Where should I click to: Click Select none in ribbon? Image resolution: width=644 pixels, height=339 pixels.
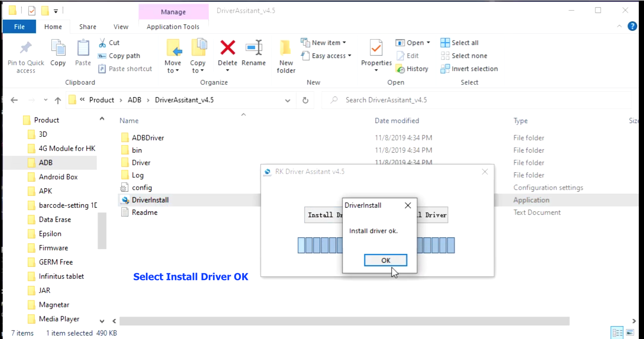coord(464,56)
